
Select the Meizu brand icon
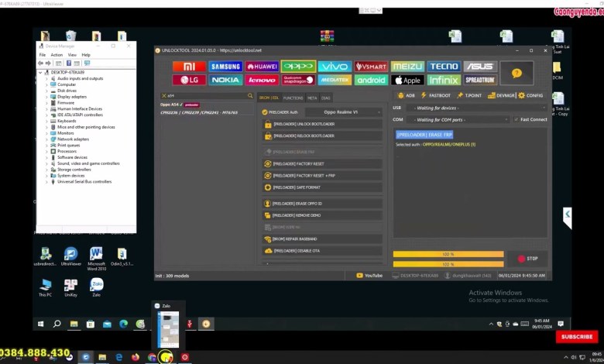[x=407, y=67]
